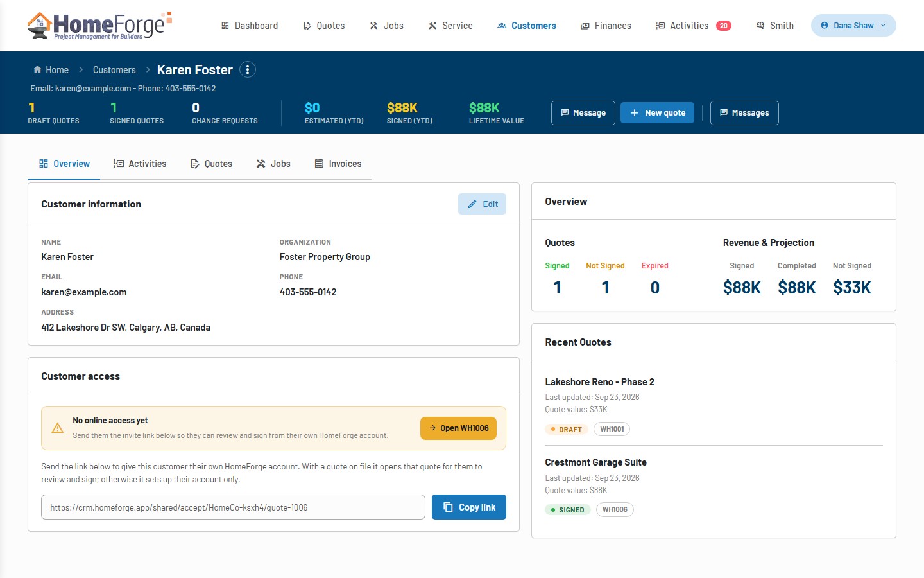The height and width of the screenshot is (578, 924).
Task: Click the Signed Quotes count stat
Action: pos(137,113)
